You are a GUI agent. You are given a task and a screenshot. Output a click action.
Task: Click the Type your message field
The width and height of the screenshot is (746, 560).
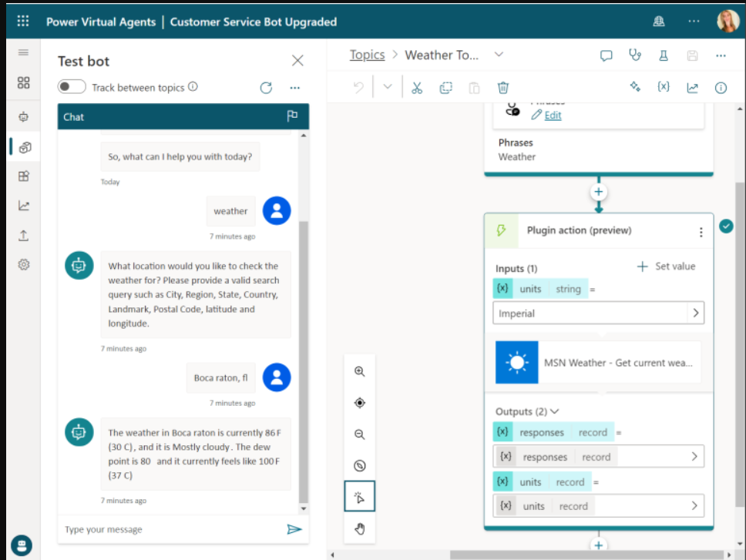(171, 530)
